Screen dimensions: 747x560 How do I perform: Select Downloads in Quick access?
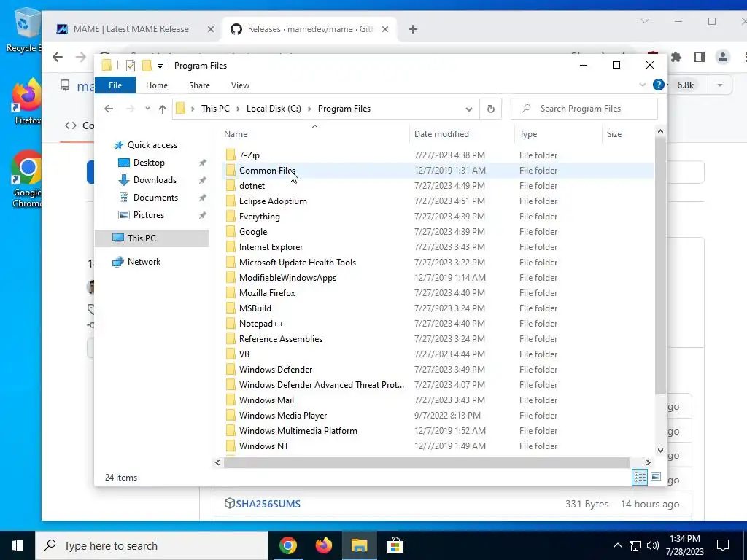click(155, 180)
